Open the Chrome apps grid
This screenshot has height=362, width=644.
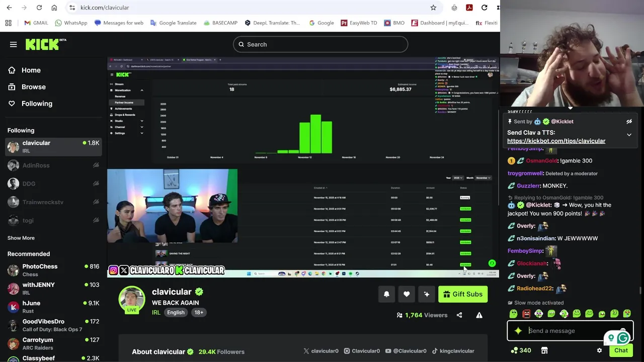[x=8, y=23]
